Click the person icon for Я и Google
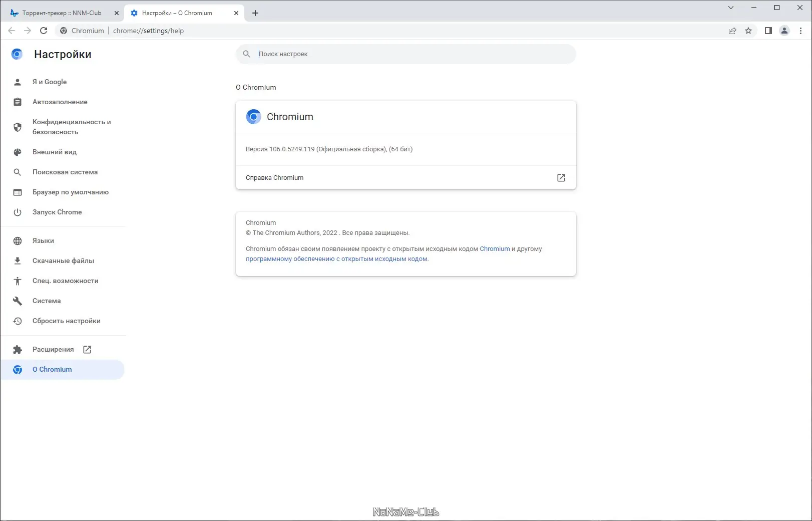This screenshot has width=812, height=521. coord(18,82)
